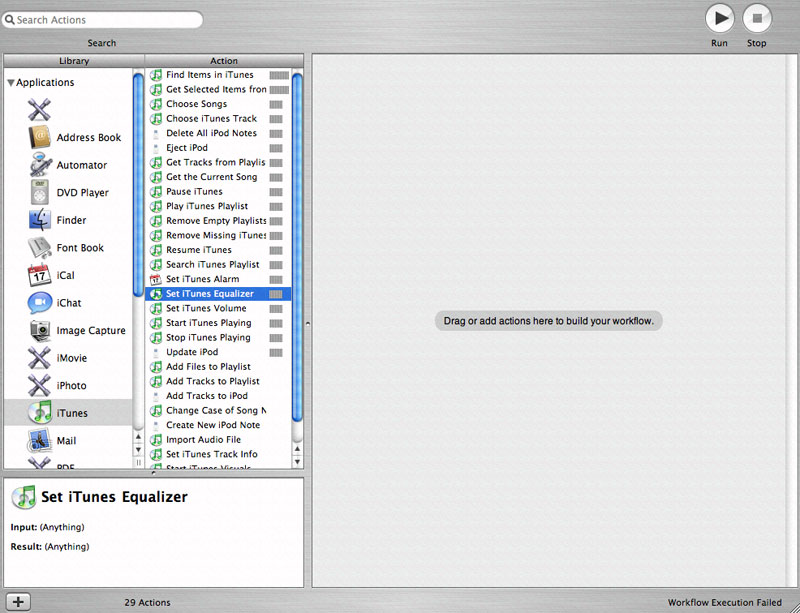Select the Eject iPod action
The width and height of the screenshot is (800, 613).
click(x=218, y=148)
